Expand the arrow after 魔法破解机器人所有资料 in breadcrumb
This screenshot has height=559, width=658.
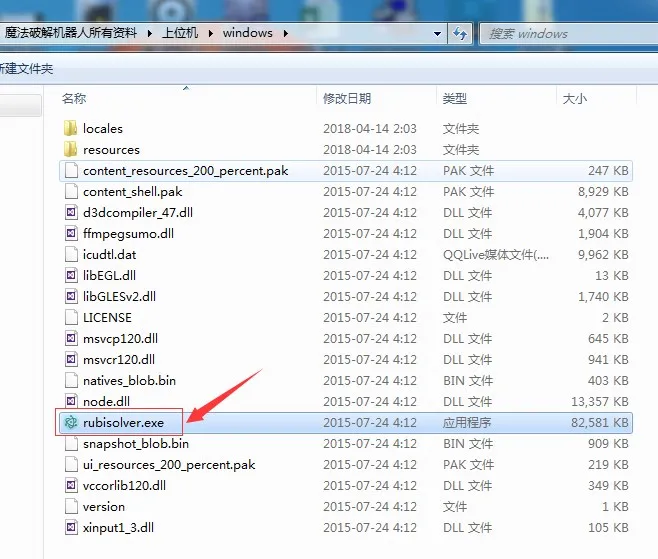150,33
